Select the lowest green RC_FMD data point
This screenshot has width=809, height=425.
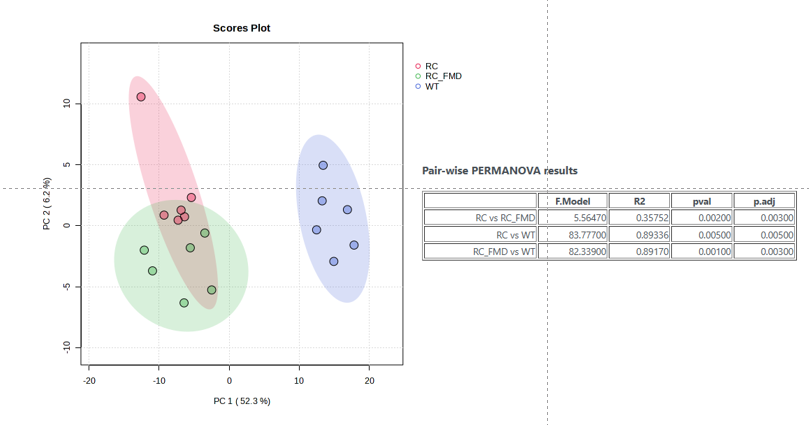[184, 303]
